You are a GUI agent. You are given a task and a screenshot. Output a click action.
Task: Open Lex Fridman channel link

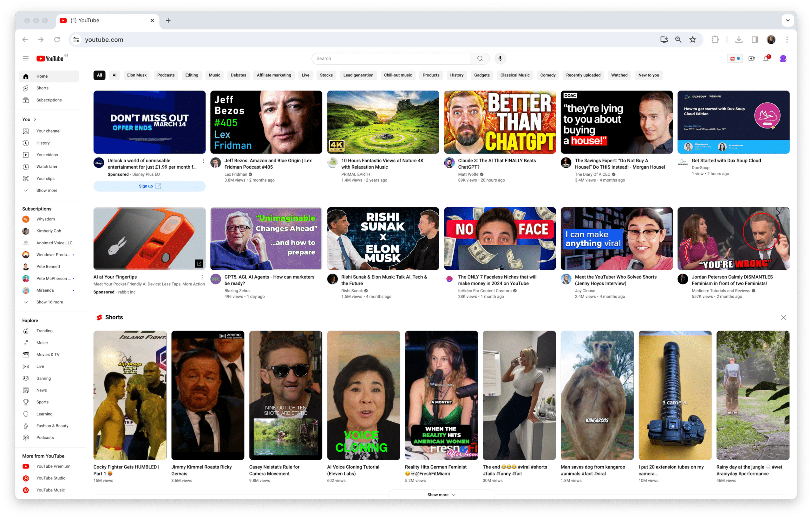click(x=236, y=174)
